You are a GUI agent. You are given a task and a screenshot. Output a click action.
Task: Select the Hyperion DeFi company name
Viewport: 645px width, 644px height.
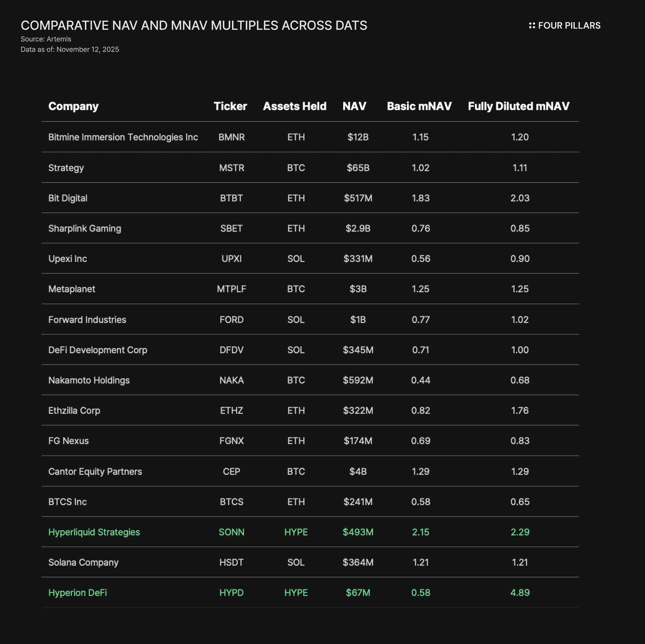pos(77,593)
